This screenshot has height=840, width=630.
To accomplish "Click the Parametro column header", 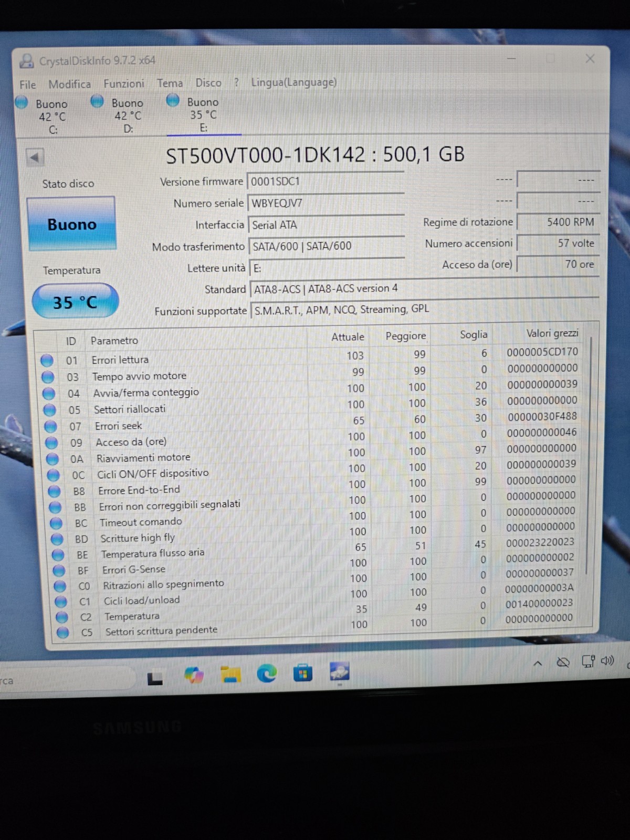I will [114, 340].
